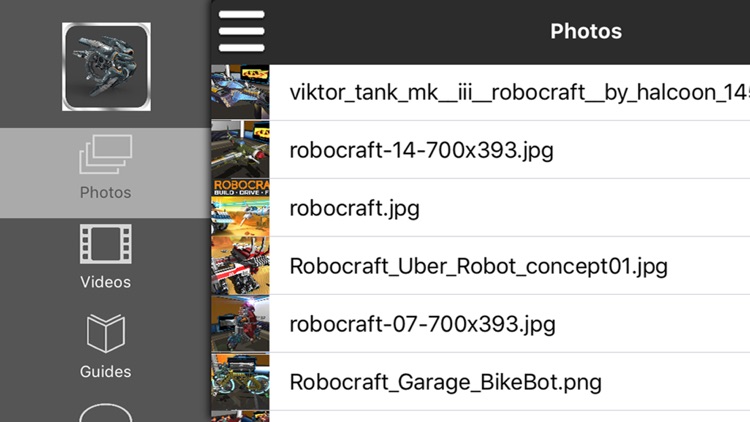
Task: Open thumbnail of Robocraft_Uber_Robot_concept01.jpg
Action: pos(240,266)
